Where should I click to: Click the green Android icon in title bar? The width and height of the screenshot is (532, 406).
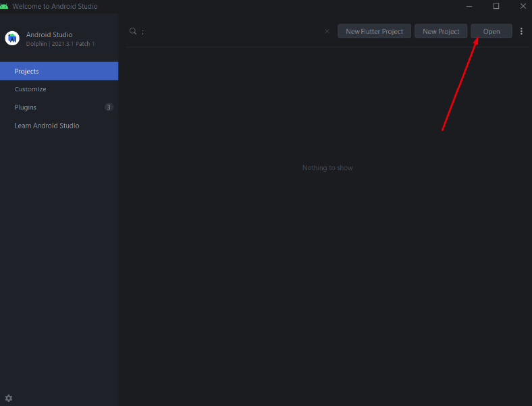5,6
